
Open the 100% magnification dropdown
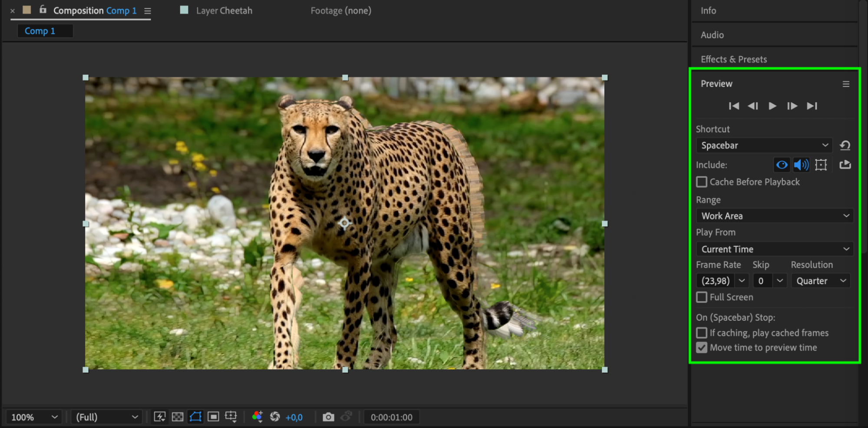pos(34,417)
